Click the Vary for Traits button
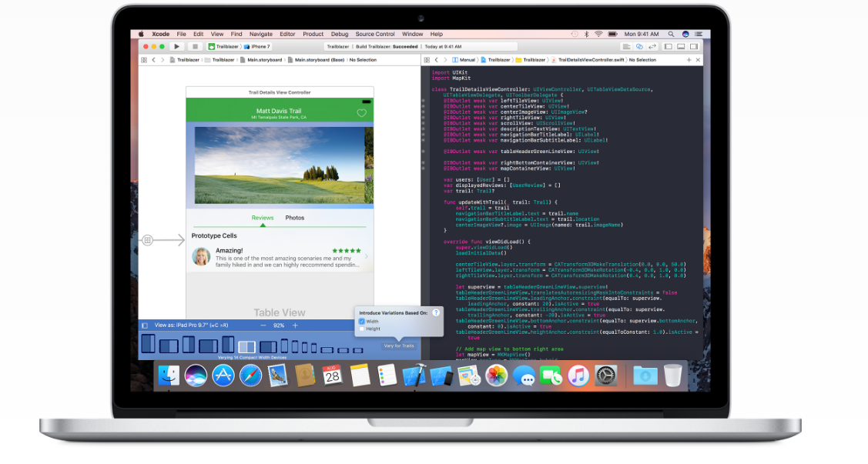Image resolution: width=868 pixels, height=464 pixels. pos(399,345)
